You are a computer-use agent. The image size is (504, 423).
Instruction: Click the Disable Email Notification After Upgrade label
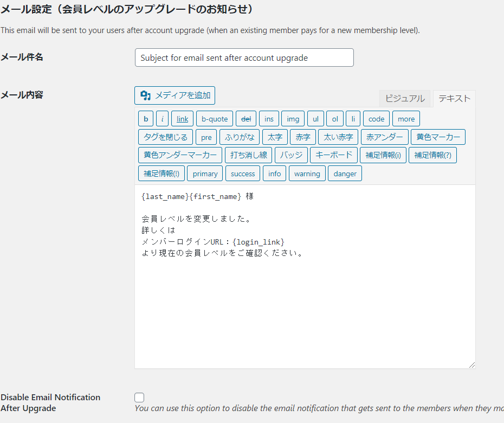50,403
